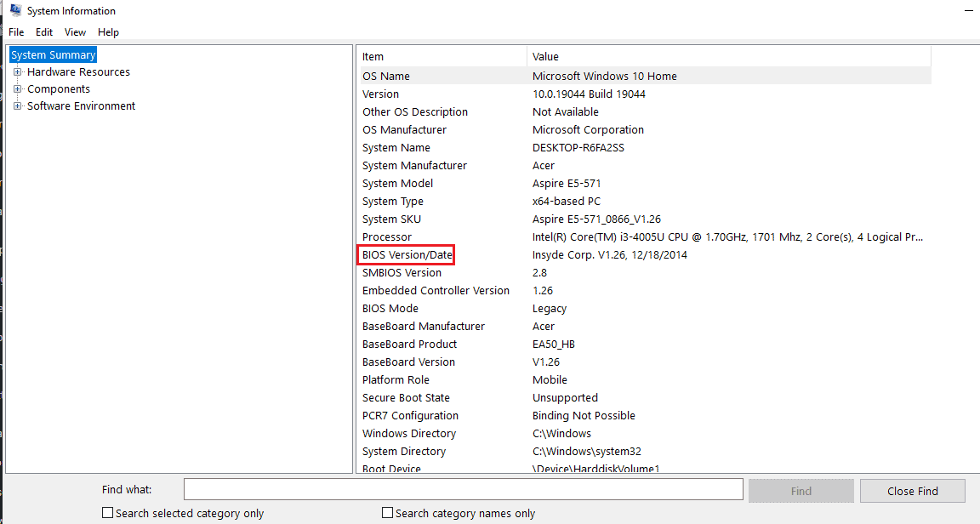Select System Summary in the left pane
Viewport: 980px width, 524px height.
click(52, 54)
